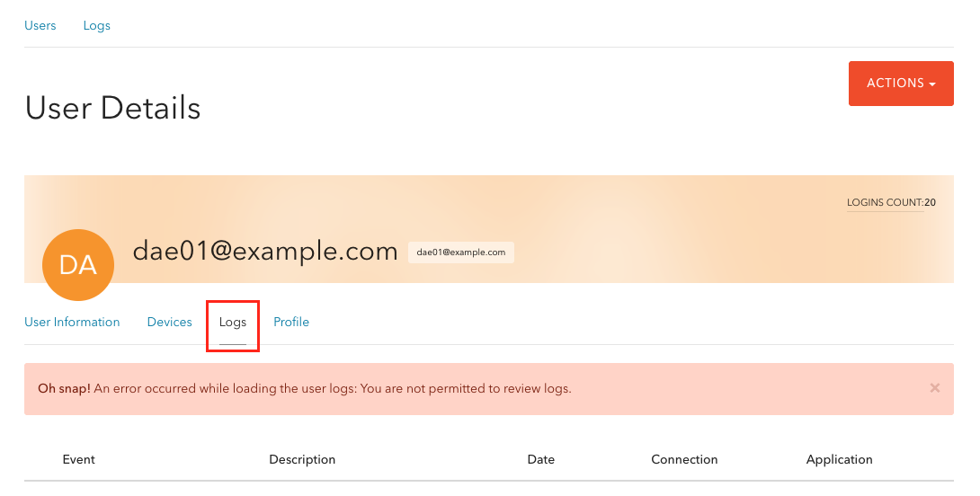Screen dimensions: 980x496
Task: Open the ACTIONS dropdown menu
Action: coord(901,83)
